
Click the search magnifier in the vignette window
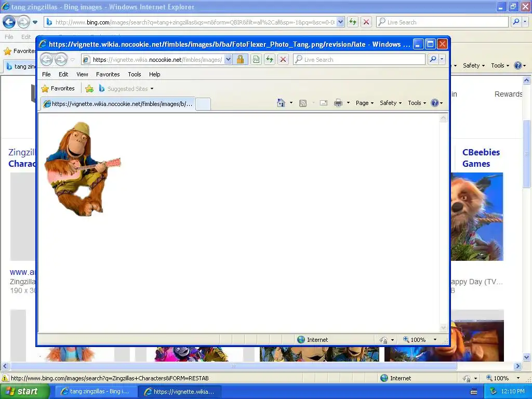point(433,59)
